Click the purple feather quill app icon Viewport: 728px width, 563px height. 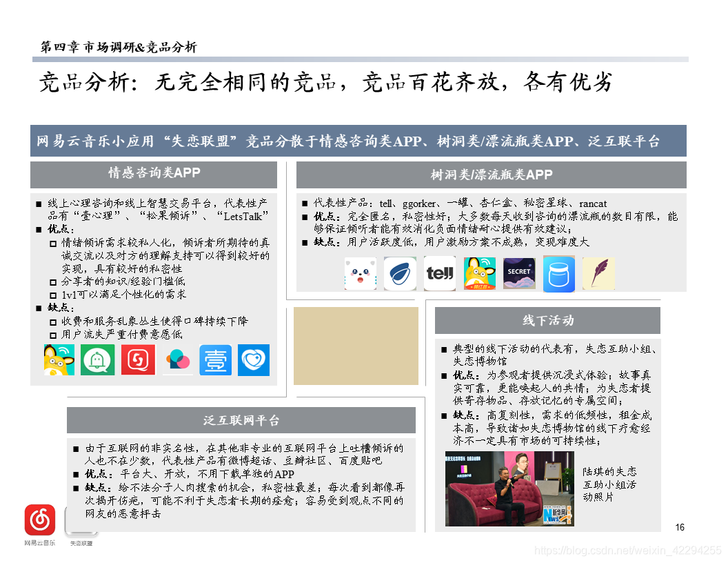coord(598,274)
